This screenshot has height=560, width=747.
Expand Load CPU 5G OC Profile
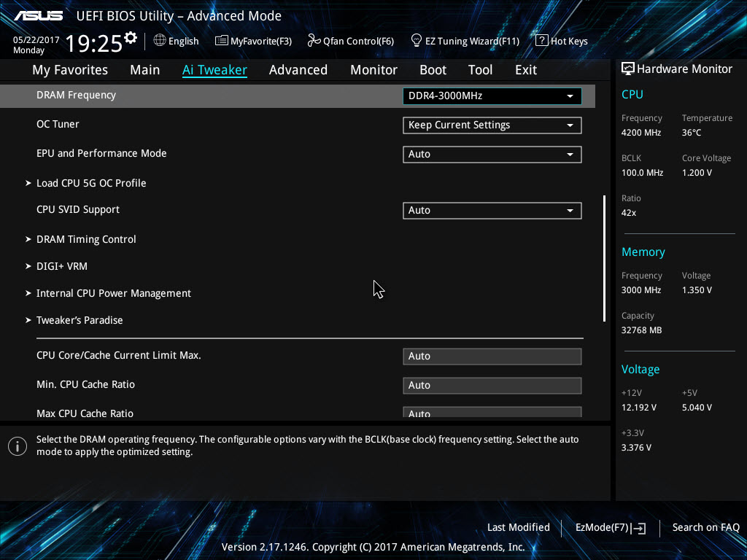click(91, 183)
